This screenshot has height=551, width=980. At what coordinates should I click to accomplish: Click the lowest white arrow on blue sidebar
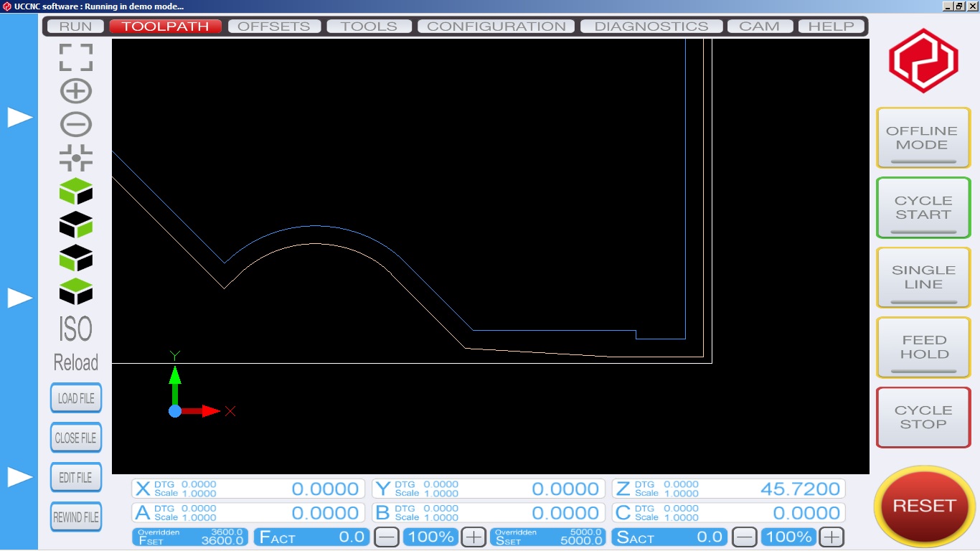pyautogui.click(x=20, y=477)
